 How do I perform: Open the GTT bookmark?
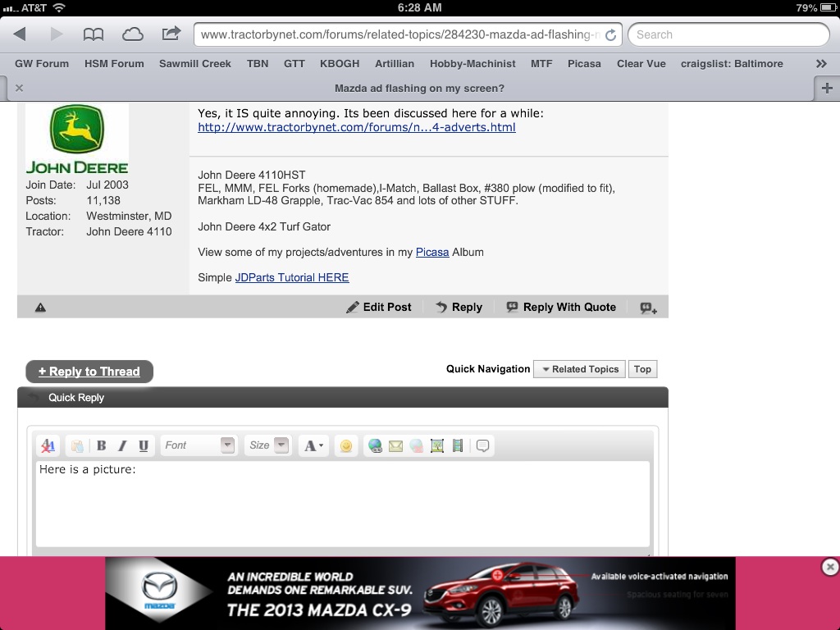click(x=294, y=64)
